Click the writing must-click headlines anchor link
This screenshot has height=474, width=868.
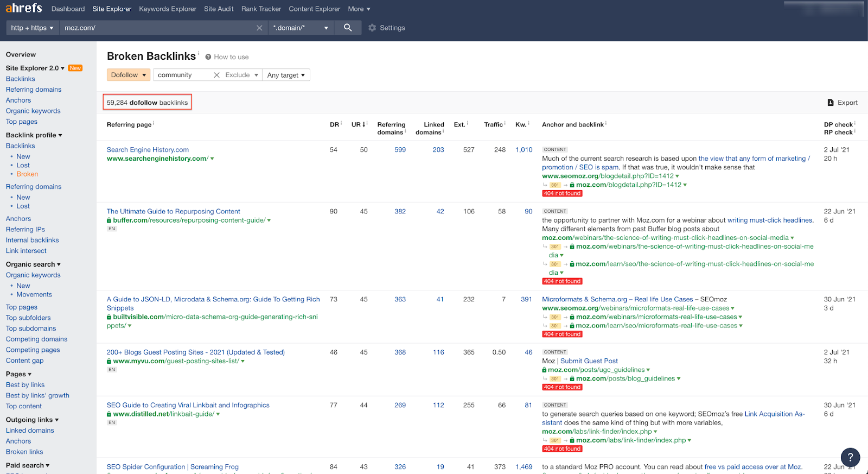(770, 220)
